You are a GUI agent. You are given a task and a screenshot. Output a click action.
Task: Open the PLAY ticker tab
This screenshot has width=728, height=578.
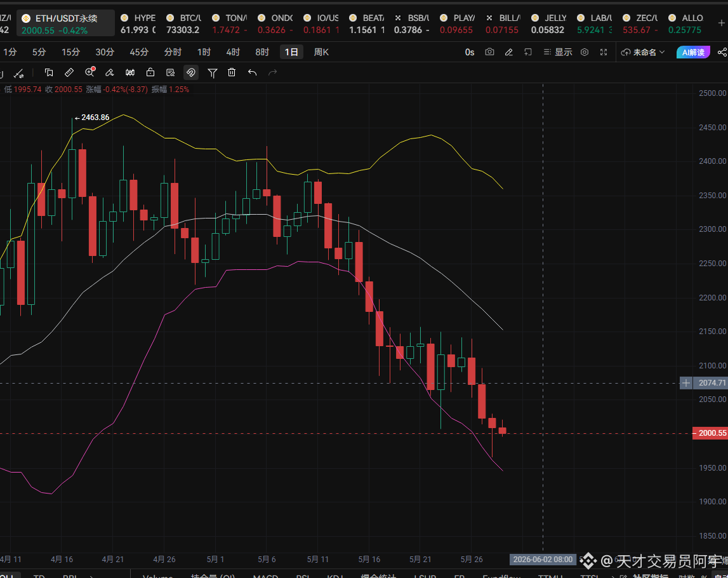tap(458, 24)
